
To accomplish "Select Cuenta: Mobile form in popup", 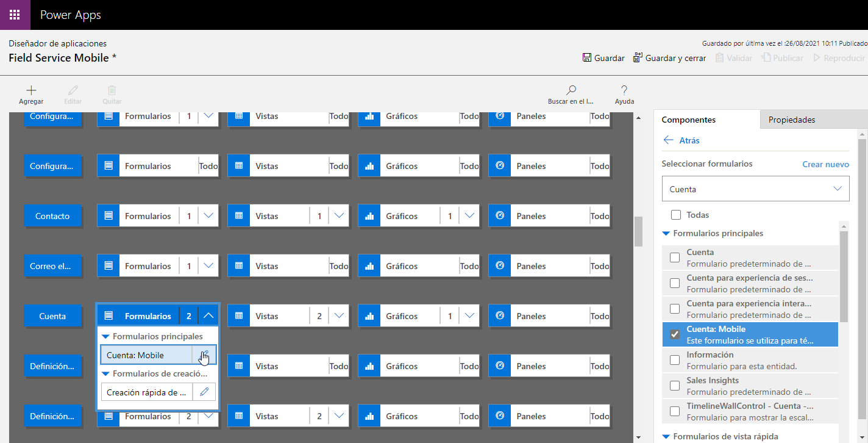I will pos(146,355).
